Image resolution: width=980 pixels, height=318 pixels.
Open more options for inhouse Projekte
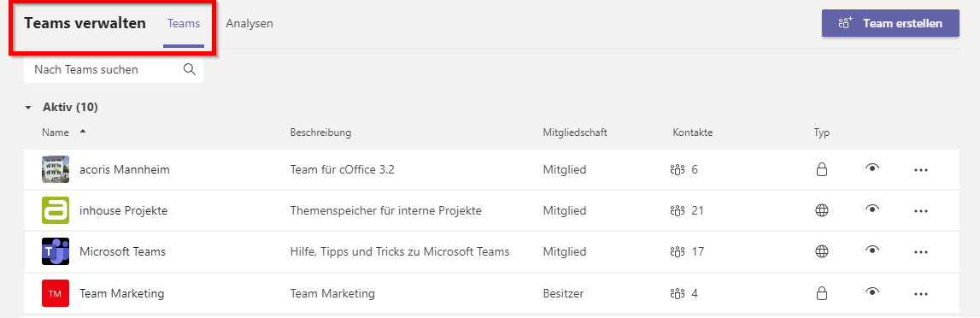pos(921,211)
